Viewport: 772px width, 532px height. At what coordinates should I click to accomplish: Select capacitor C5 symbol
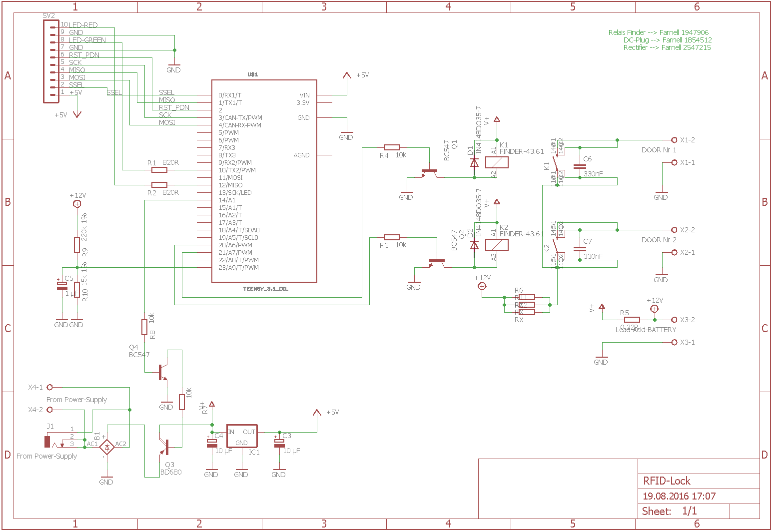click(61, 286)
